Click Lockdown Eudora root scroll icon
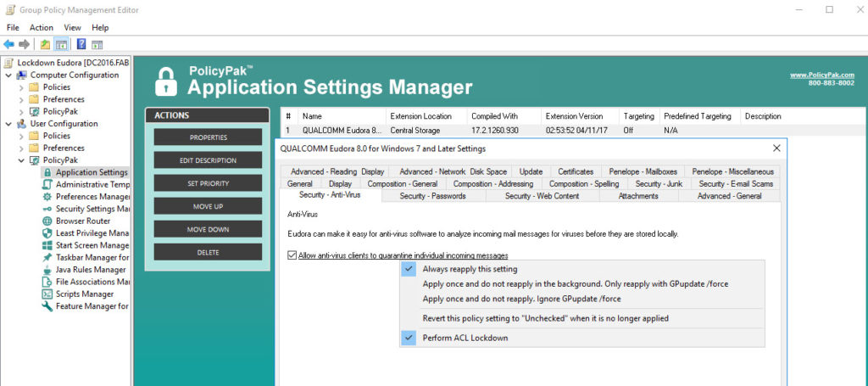The image size is (868, 386). tap(8, 63)
